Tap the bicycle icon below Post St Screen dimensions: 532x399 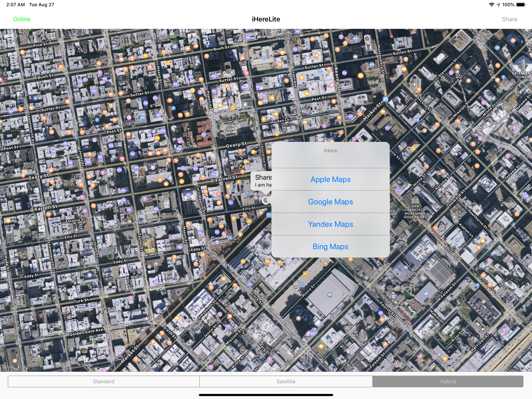pyautogui.click(x=157, y=138)
